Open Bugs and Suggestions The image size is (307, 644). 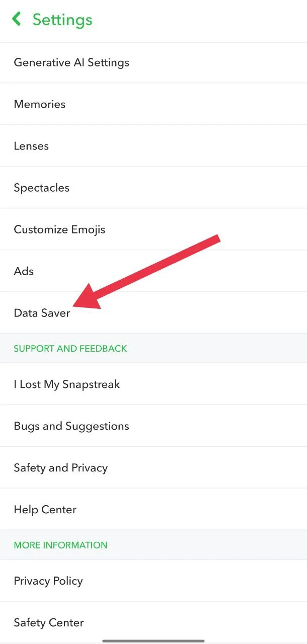(71, 427)
